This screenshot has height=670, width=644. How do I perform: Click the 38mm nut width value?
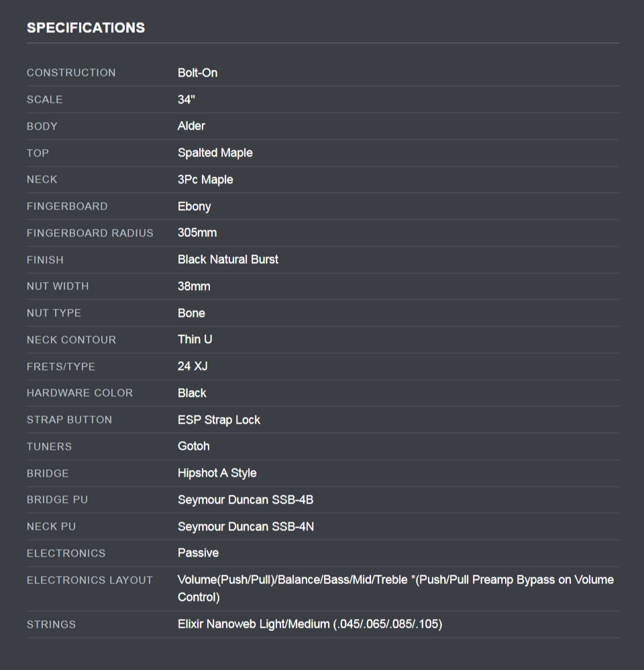tap(194, 287)
